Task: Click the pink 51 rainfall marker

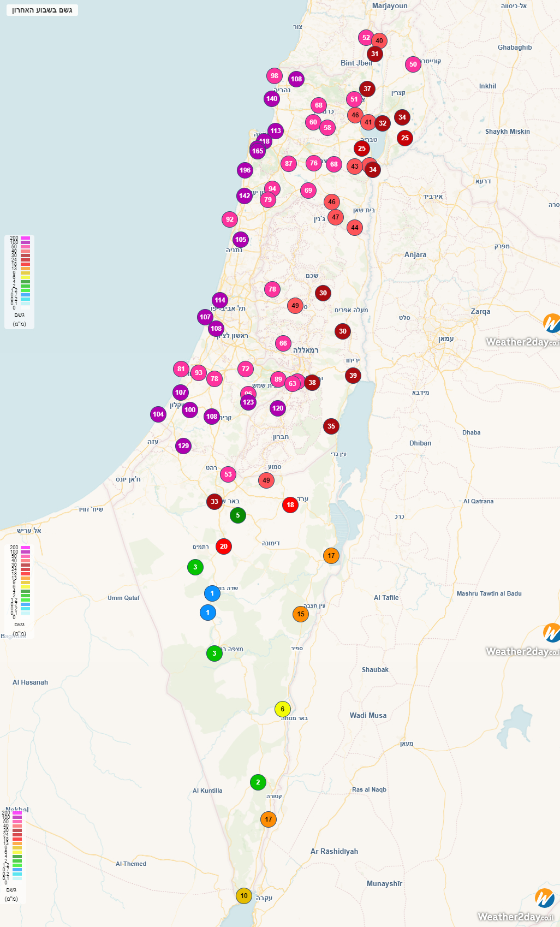Action: pos(354,99)
